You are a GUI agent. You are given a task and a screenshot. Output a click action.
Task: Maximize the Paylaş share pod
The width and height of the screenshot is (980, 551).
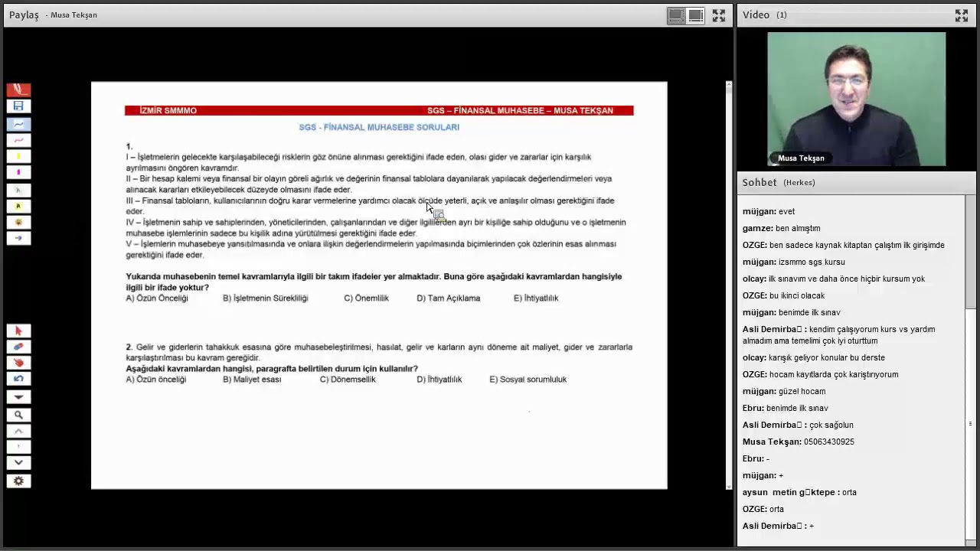click(x=719, y=15)
